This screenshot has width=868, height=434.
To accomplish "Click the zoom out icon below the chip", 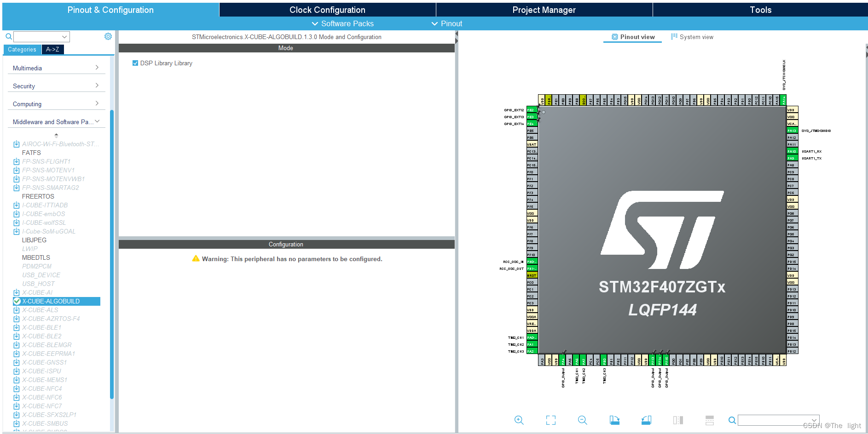I will click(582, 420).
